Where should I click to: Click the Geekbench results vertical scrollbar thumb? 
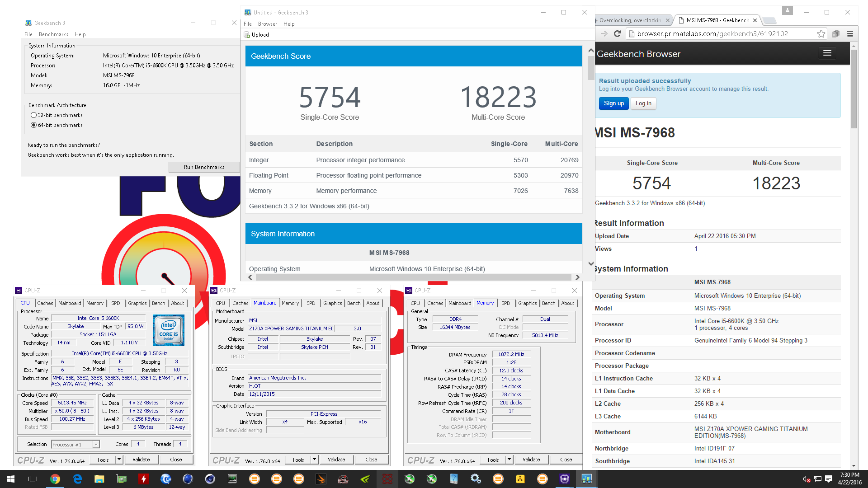click(x=591, y=68)
